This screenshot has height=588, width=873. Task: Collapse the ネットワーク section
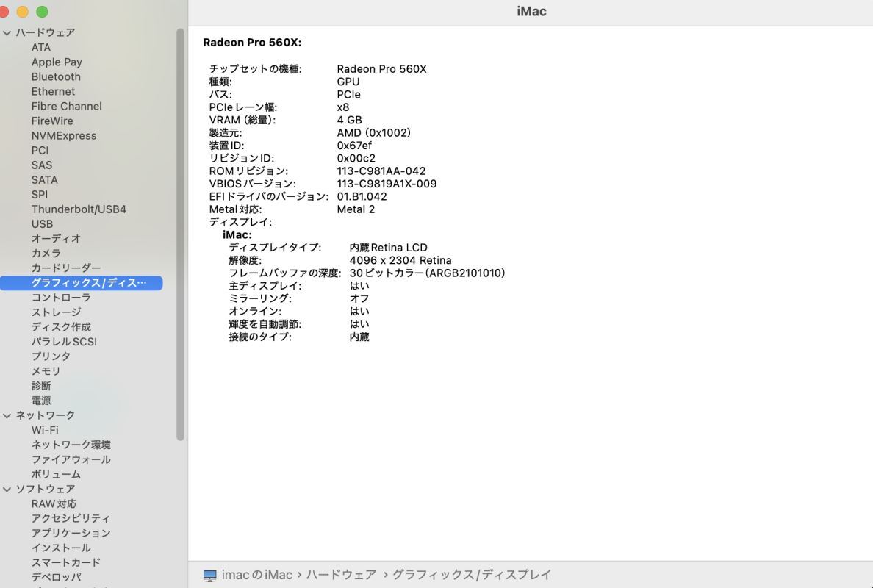pyautogui.click(x=7, y=415)
